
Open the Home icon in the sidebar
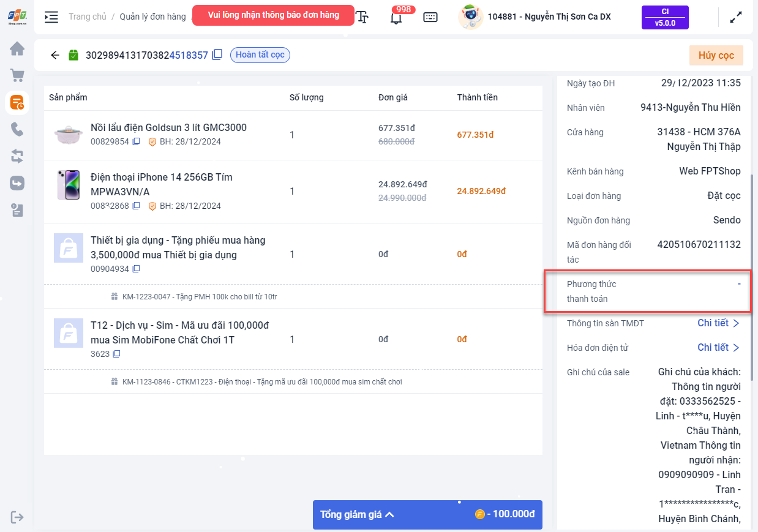tap(17, 48)
